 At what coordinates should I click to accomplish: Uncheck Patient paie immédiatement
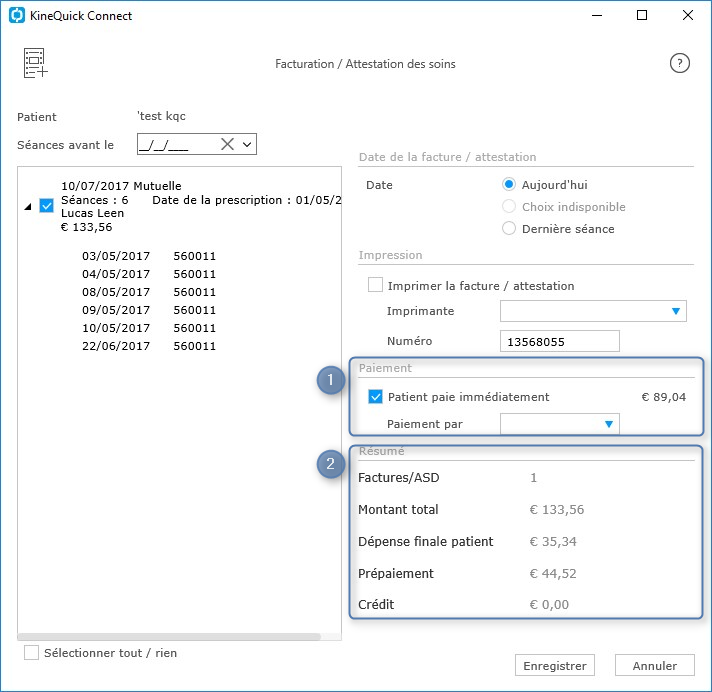375,396
